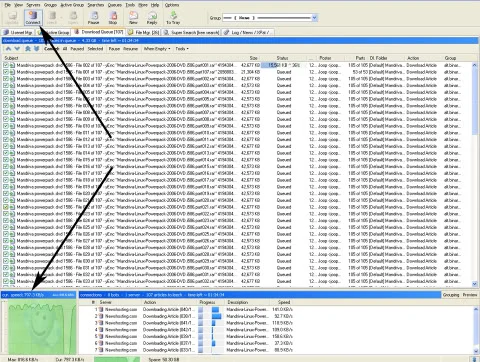This screenshot has height=362, width=480.
Task: Click the Selected filter button
Action: coord(95,49)
